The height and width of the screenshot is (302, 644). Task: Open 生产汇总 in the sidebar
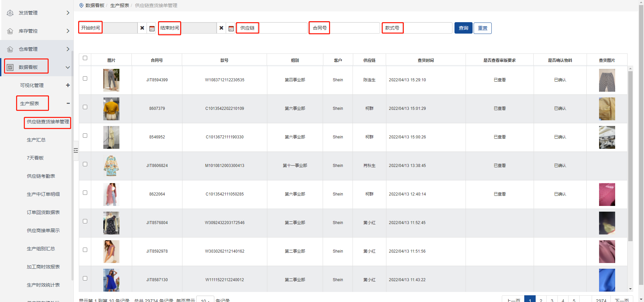click(x=36, y=140)
